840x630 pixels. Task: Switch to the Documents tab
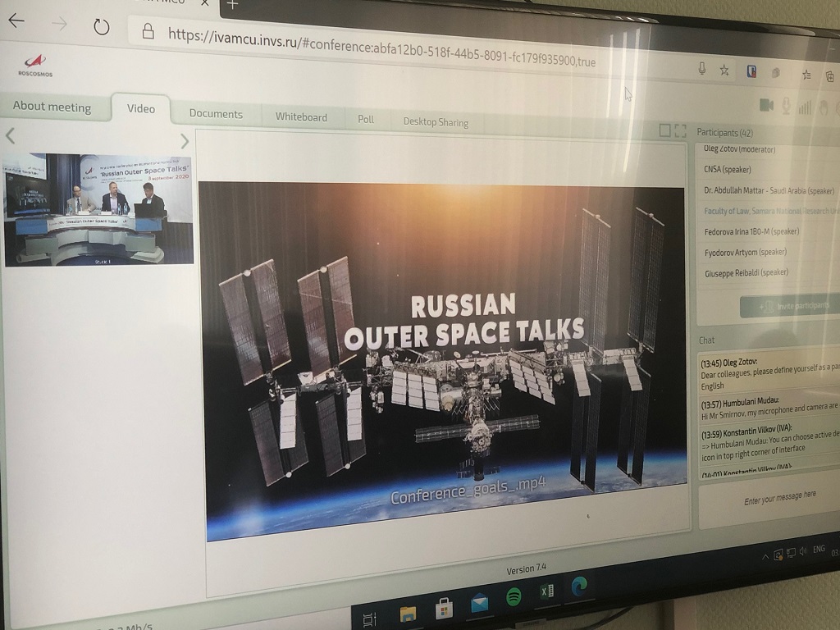[216, 113]
